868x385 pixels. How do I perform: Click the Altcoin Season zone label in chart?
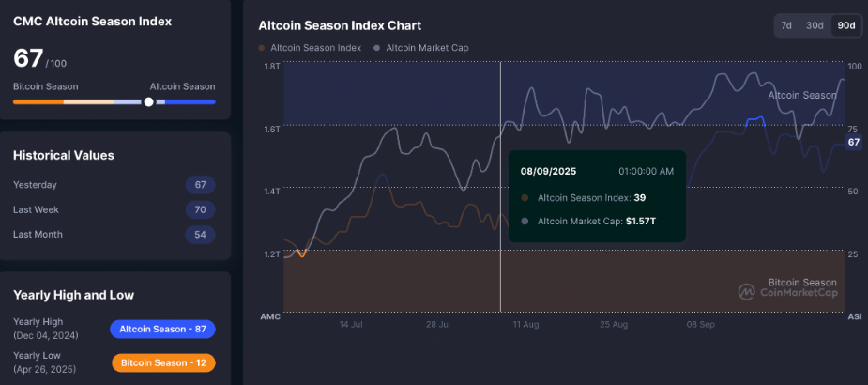[x=802, y=95]
